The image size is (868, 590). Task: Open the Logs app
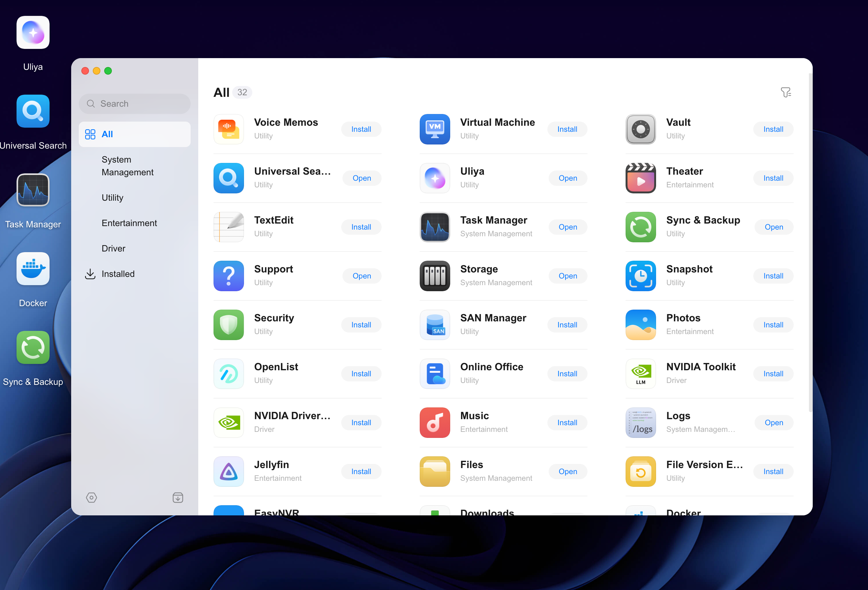click(x=774, y=422)
